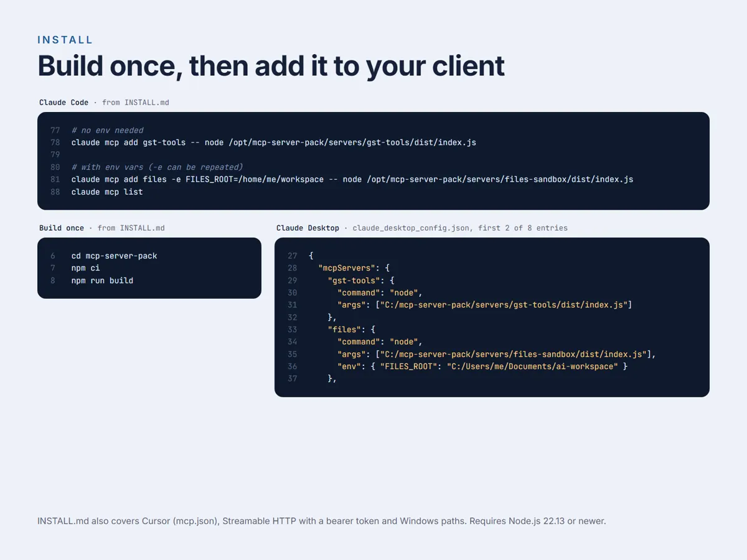Select the "claude mcp add gst-tools" command line
Screen dimensions: 747x560
coord(274,142)
